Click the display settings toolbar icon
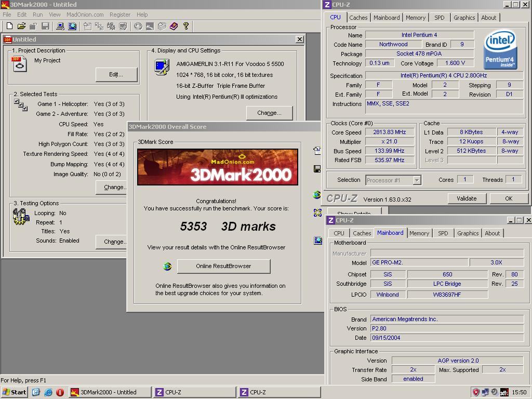The width and height of the screenshot is (532, 399). pyautogui.click(x=123, y=26)
